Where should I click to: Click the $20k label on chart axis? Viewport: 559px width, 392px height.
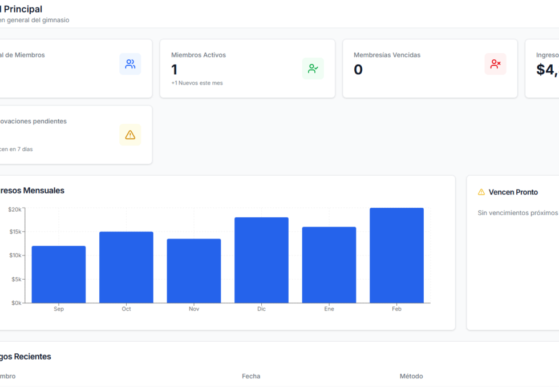tap(15, 209)
